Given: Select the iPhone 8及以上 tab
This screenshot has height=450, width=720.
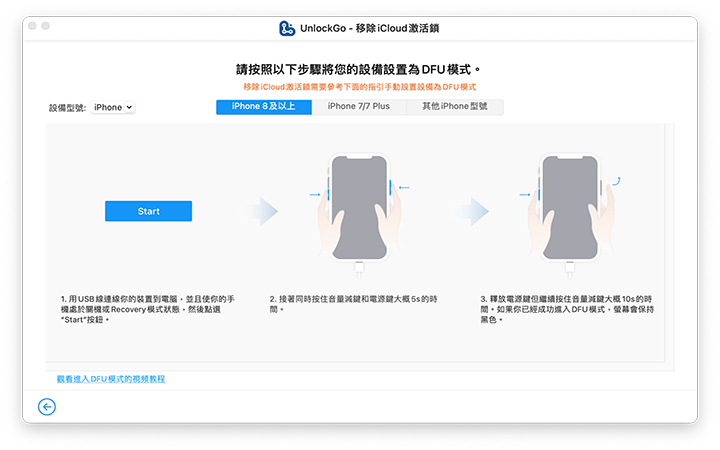Looking at the screenshot, I should coord(264,107).
